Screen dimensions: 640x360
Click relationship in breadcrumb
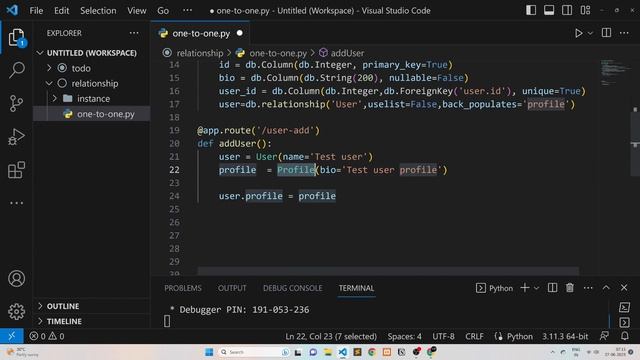[200, 53]
